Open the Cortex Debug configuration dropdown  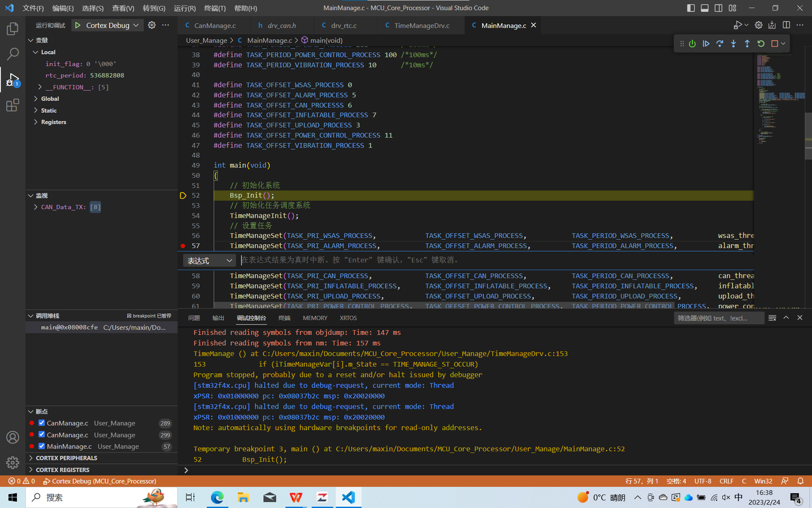pyautogui.click(x=107, y=25)
